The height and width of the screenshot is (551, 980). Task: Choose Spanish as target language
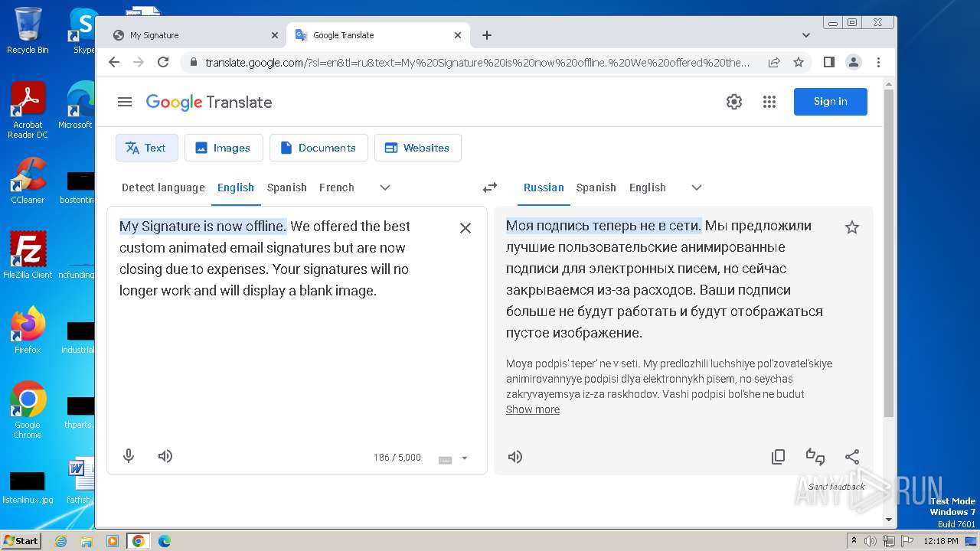(596, 187)
